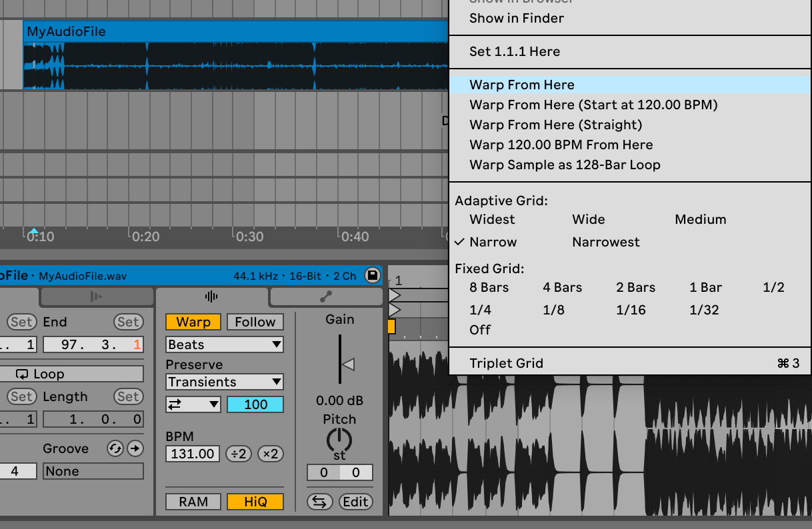Activate the Loop toggle
This screenshot has height=529, width=812.
coord(72,373)
